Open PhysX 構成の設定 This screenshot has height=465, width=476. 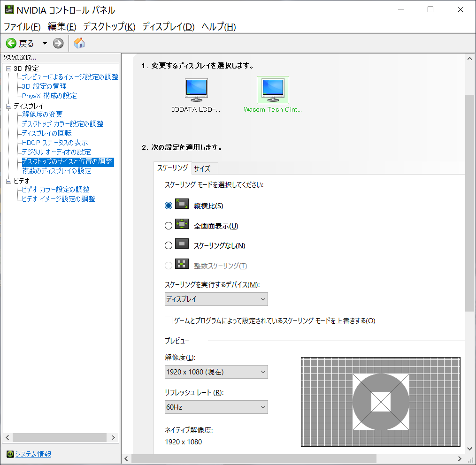coord(49,96)
